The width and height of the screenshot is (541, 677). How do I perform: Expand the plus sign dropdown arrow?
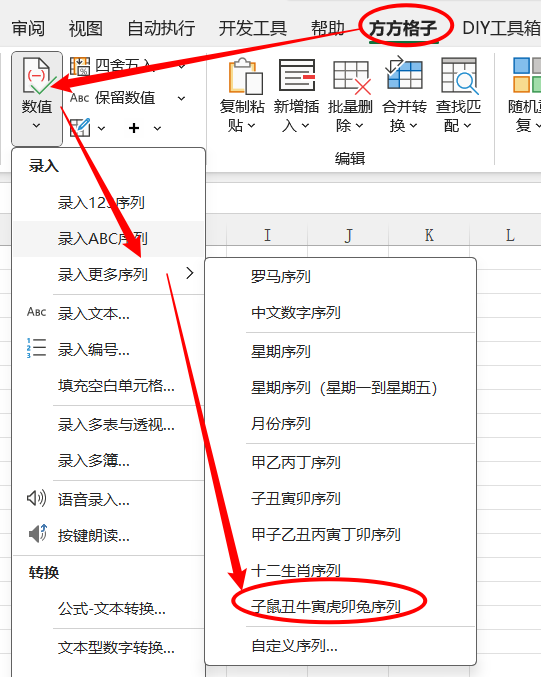point(157,128)
